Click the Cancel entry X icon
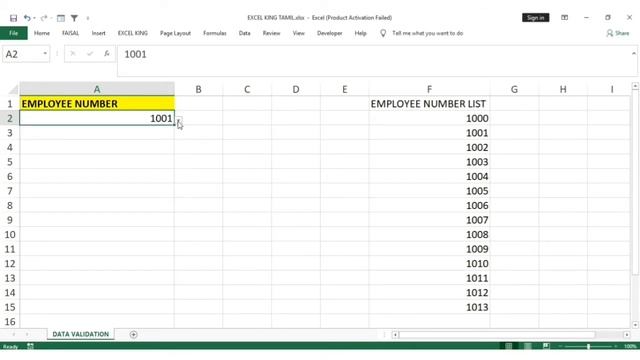 click(x=73, y=54)
